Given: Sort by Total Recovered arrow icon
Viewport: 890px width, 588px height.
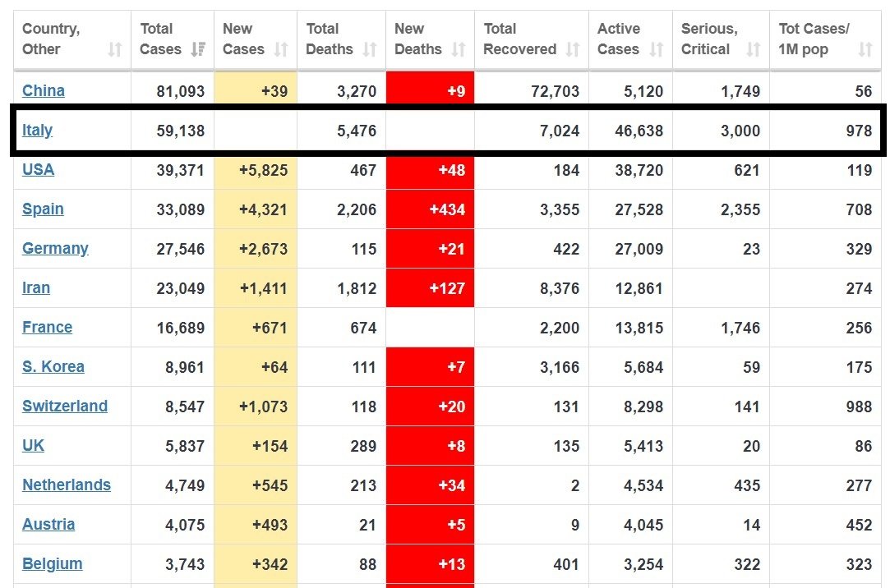Looking at the screenshot, I should coord(573,49).
